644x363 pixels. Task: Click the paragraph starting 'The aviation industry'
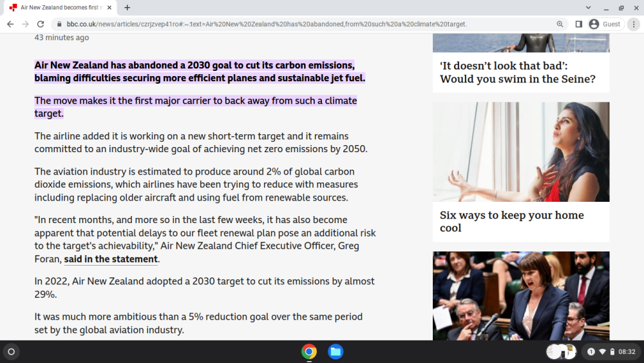pos(196,184)
